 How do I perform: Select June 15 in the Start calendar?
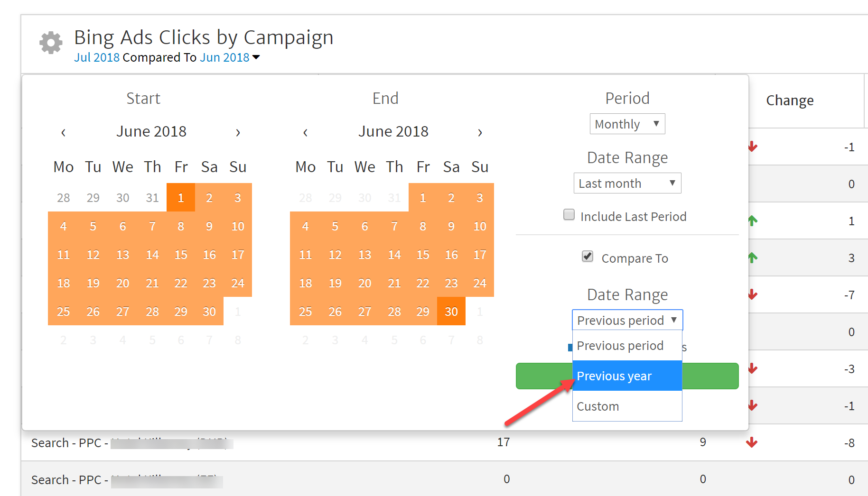[181, 255]
